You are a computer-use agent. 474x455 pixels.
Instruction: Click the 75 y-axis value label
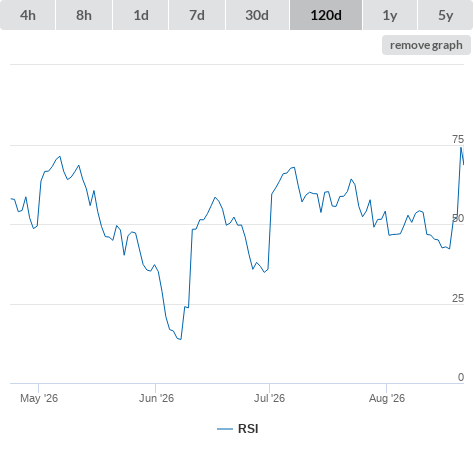click(x=458, y=139)
